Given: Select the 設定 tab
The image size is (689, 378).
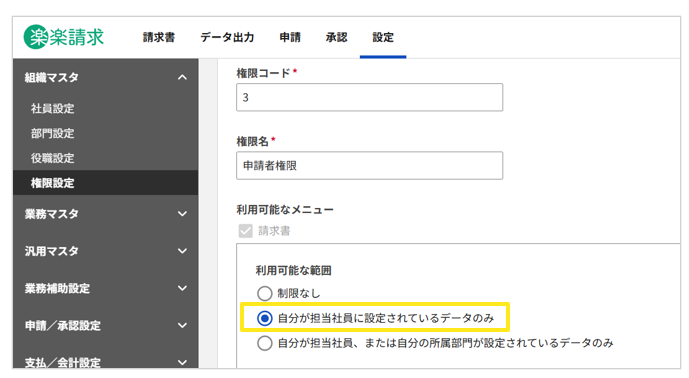Looking at the screenshot, I should tap(383, 37).
